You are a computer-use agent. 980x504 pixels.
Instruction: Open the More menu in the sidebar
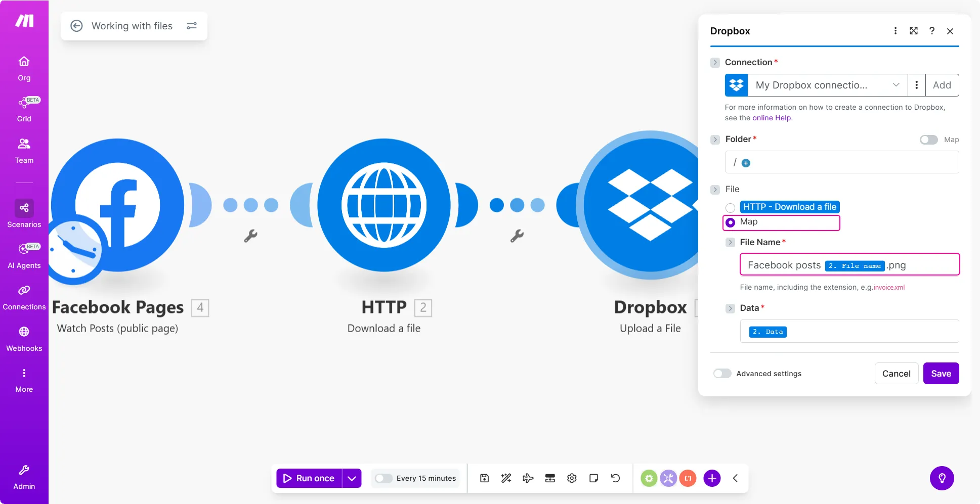coord(24,380)
